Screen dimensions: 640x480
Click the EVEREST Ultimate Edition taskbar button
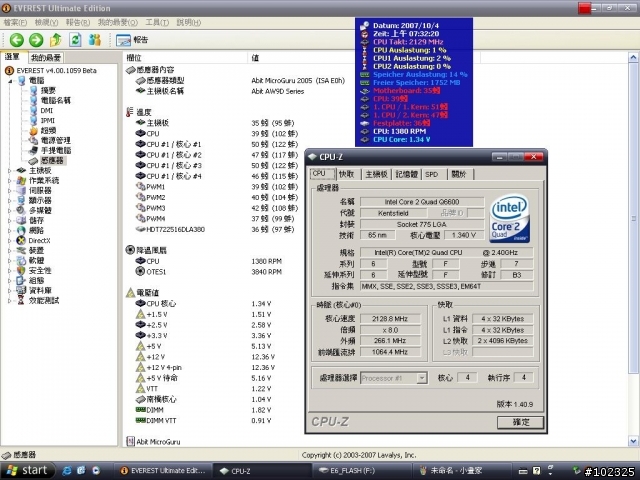162,471
